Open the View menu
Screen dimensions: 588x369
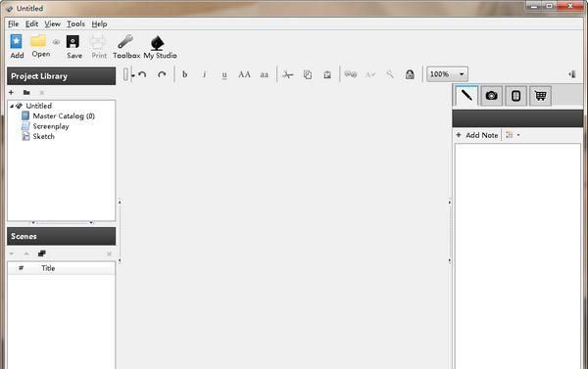tap(52, 23)
